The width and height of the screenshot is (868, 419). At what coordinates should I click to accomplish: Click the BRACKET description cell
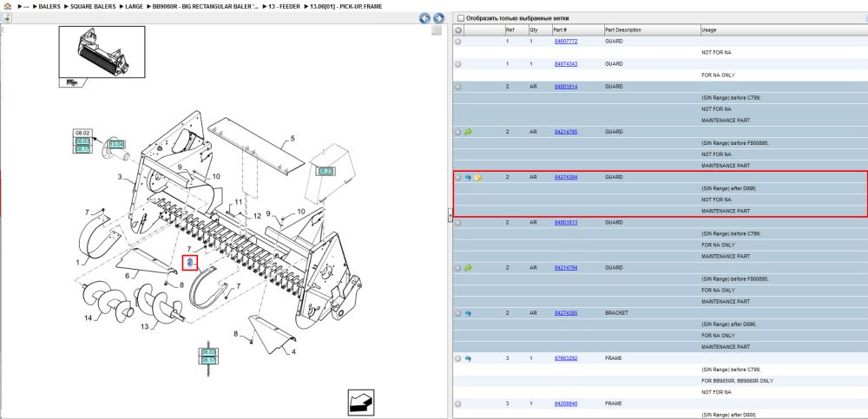[x=618, y=313]
